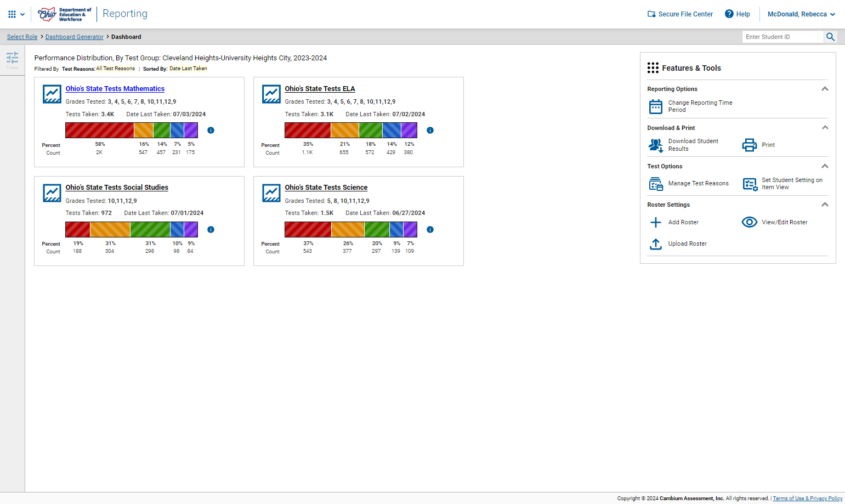The height and width of the screenshot is (504, 845).
Task: Expand the app launcher dropdown arrow
Action: point(22,15)
